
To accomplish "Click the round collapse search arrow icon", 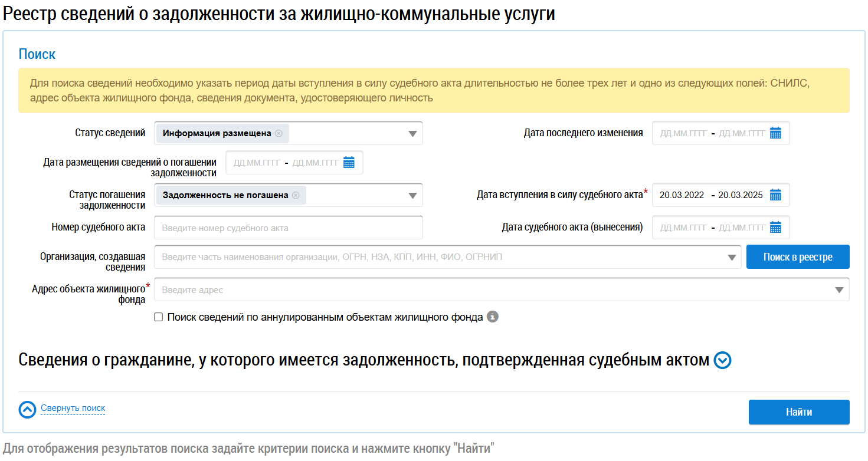I will (28, 409).
